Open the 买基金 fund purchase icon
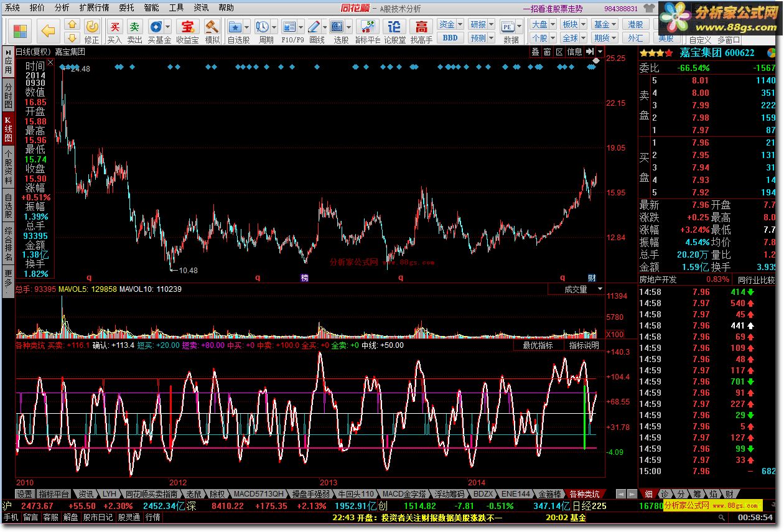Image resolution: width=784 pixels, height=532 pixels. [156, 27]
